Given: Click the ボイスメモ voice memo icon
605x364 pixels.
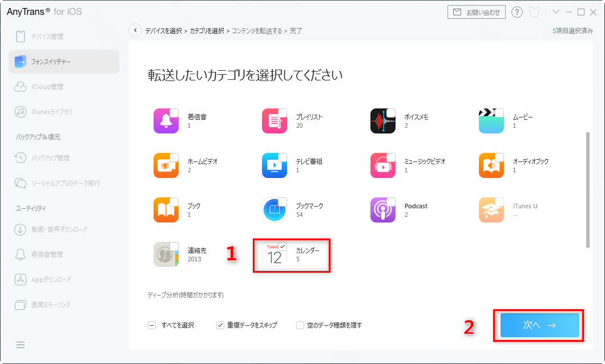Looking at the screenshot, I should 383,121.
